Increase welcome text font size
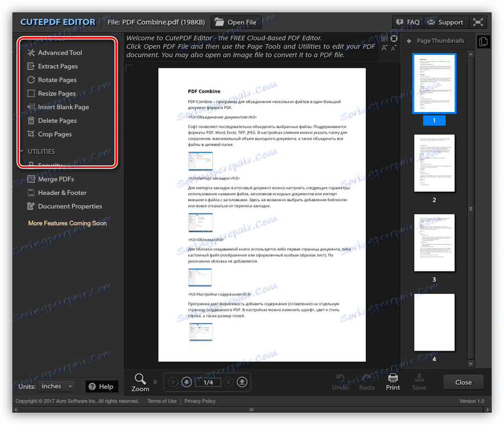504x425 pixels. [384, 48]
